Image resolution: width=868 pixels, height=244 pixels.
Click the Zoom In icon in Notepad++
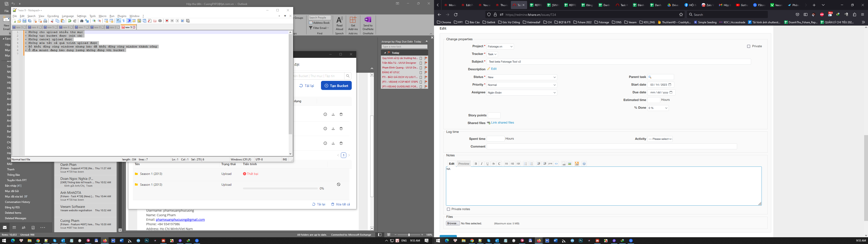(94, 21)
